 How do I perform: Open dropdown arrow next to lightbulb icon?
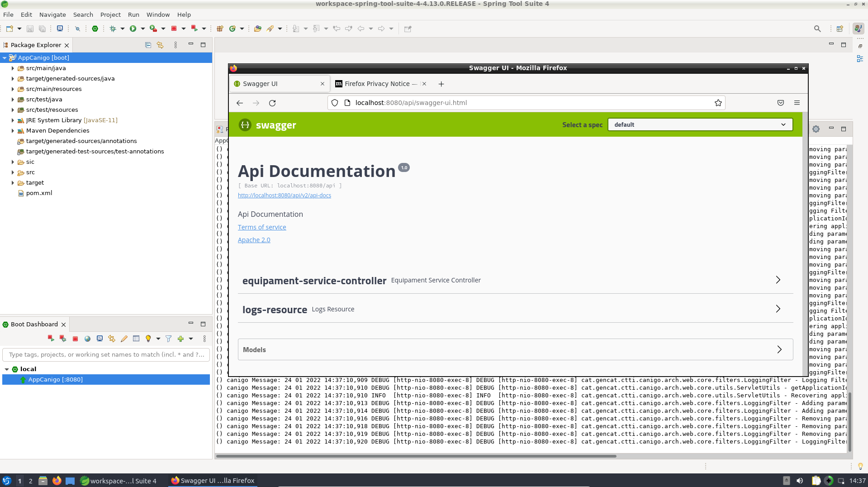(158, 339)
